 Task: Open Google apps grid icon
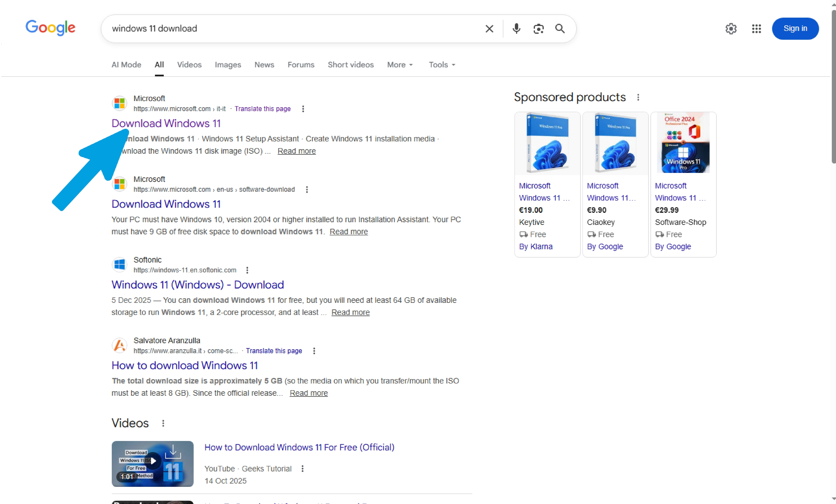[756, 29]
